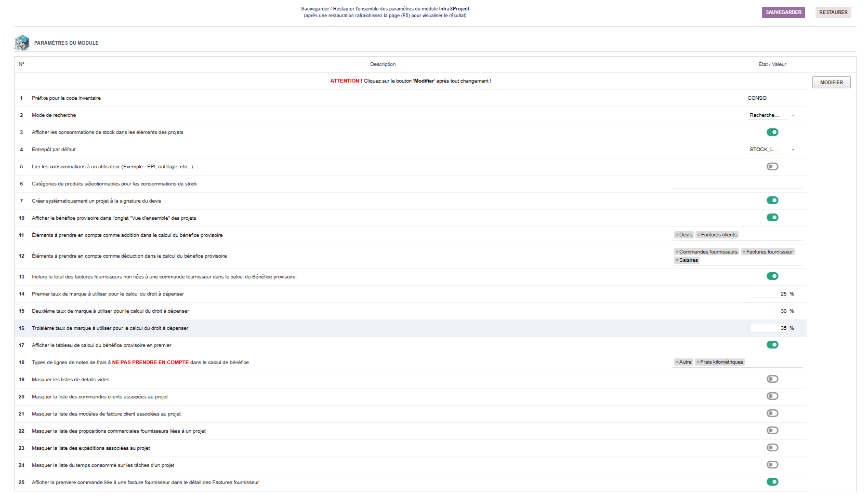Screen dimensions: 868x495
Task: Remove the Factures fournisseur tag
Action: pos(744,252)
